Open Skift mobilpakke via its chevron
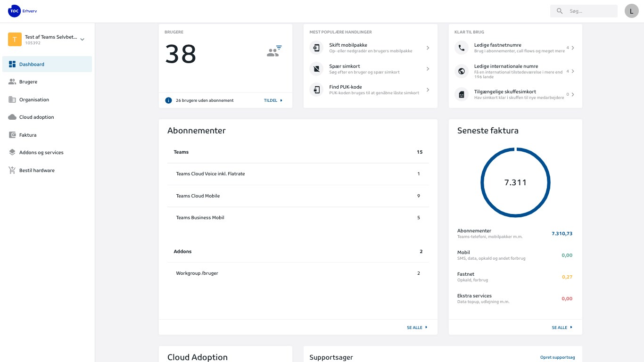The width and height of the screenshot is (644, 362). pyautogui.click(x=428, y=48)
